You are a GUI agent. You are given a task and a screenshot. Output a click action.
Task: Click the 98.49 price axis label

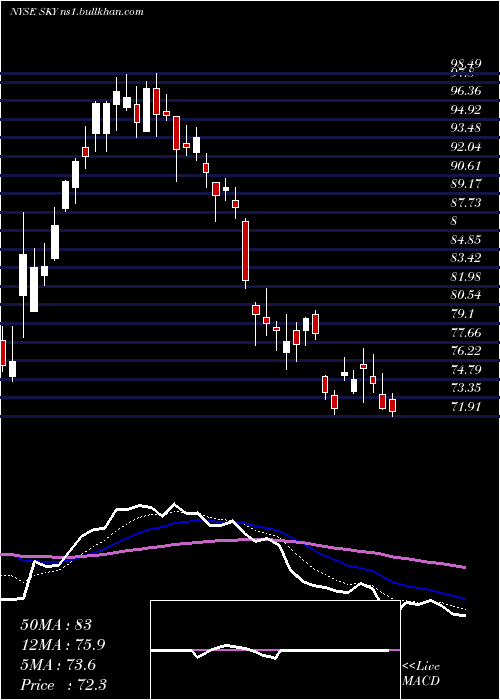466,64
